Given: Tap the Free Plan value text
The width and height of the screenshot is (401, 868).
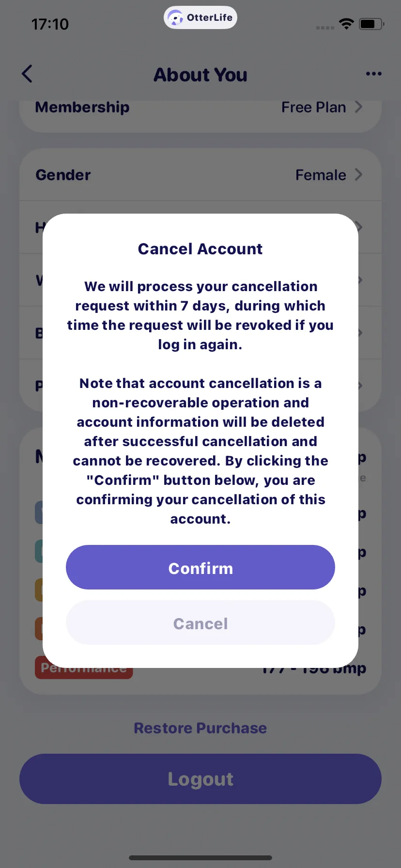Looking at the screenshot, I should click(314, 107).
